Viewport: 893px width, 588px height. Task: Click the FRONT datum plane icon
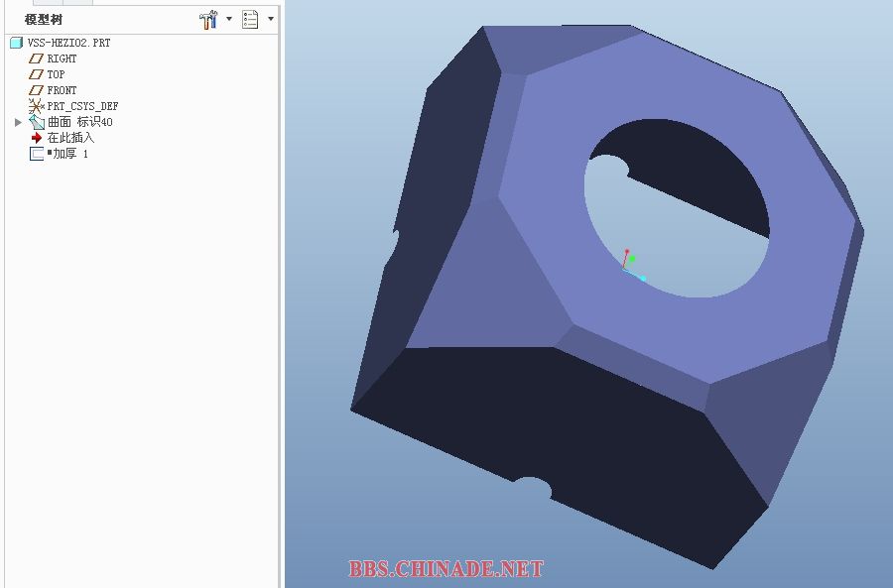[x=37, y=90]
